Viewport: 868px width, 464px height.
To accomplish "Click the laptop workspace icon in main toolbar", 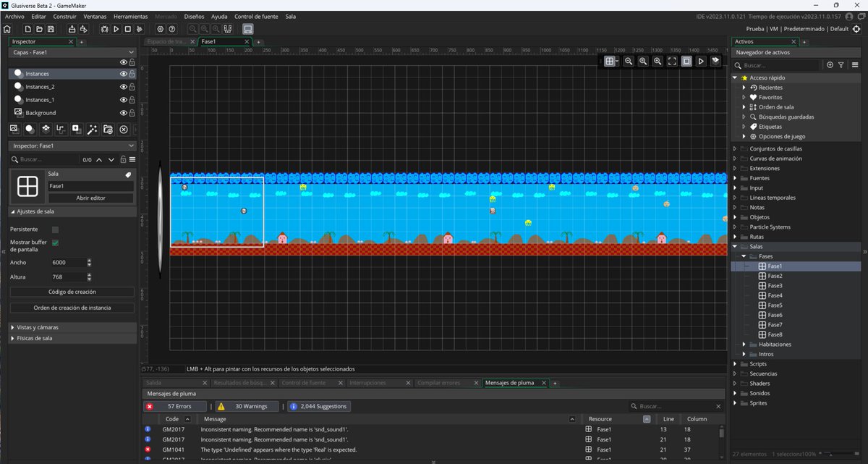I will pos(247,29).
